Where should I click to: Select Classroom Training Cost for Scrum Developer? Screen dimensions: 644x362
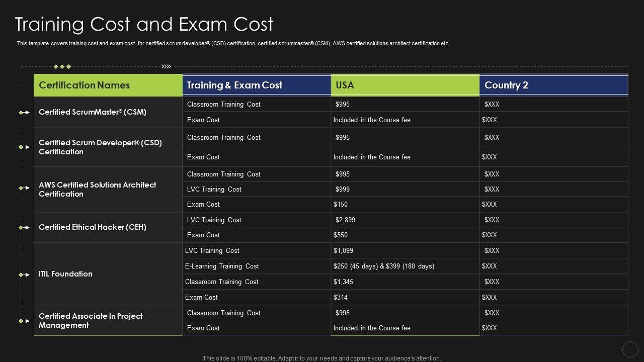224,137
